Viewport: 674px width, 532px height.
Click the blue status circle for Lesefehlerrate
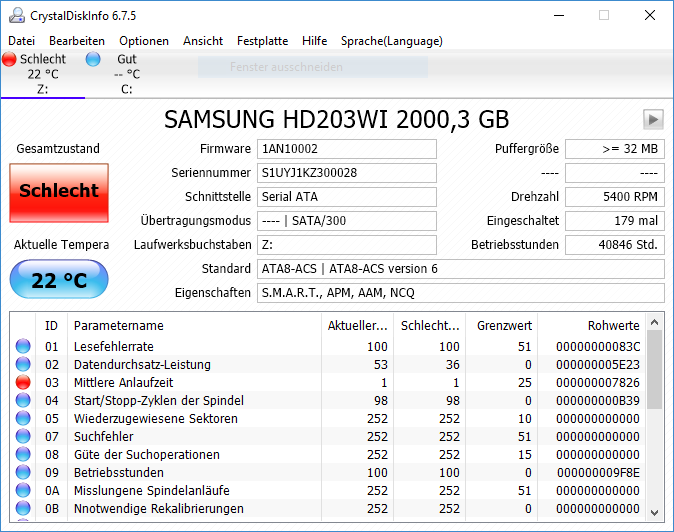coord(23,346)
